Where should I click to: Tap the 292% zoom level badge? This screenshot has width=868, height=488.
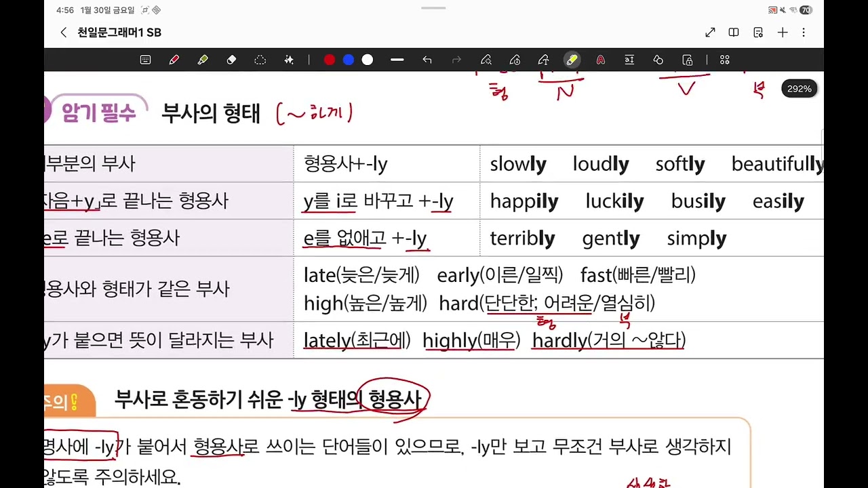[800, 89]
